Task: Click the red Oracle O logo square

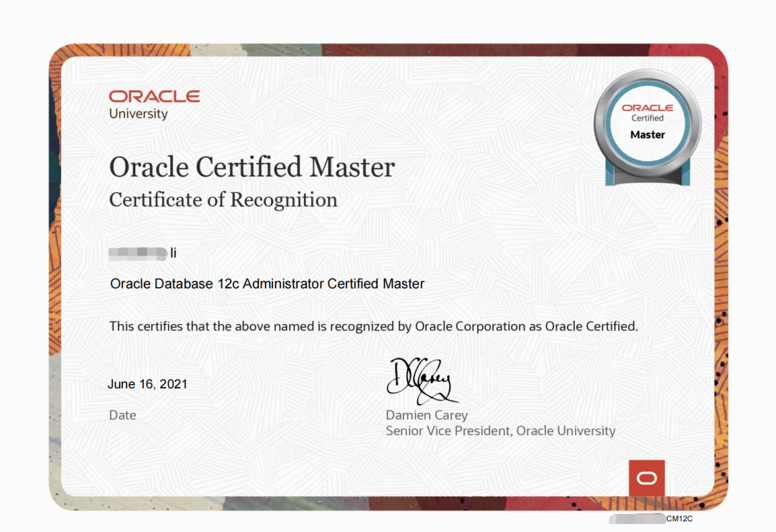Action: 647,478
